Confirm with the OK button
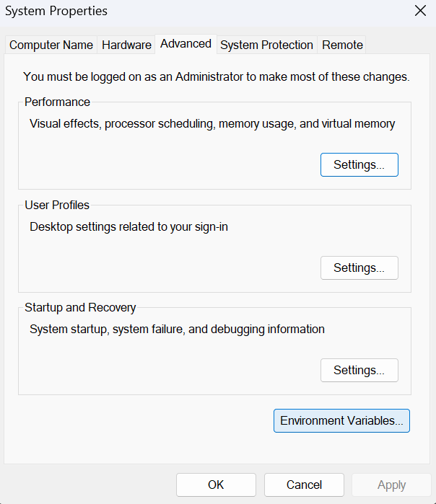 pos(216,485)
